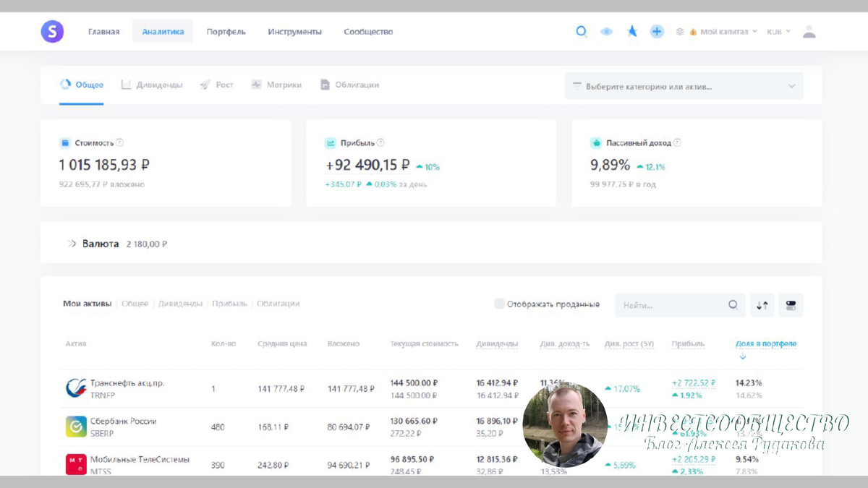Click the Найти search field
Image resolution: width=868 pixels, height=488 pixels.
click(680, 305)
